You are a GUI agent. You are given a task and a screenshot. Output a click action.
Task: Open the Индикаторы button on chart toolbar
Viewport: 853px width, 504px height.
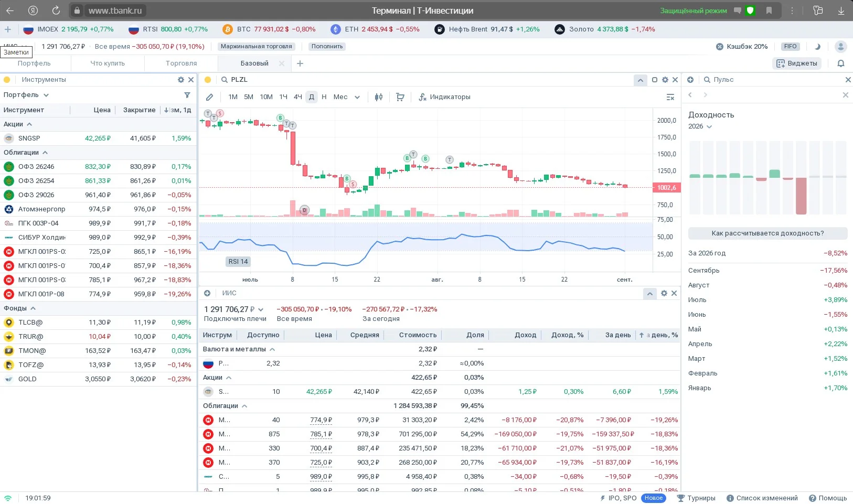click(x=444, y=97)
